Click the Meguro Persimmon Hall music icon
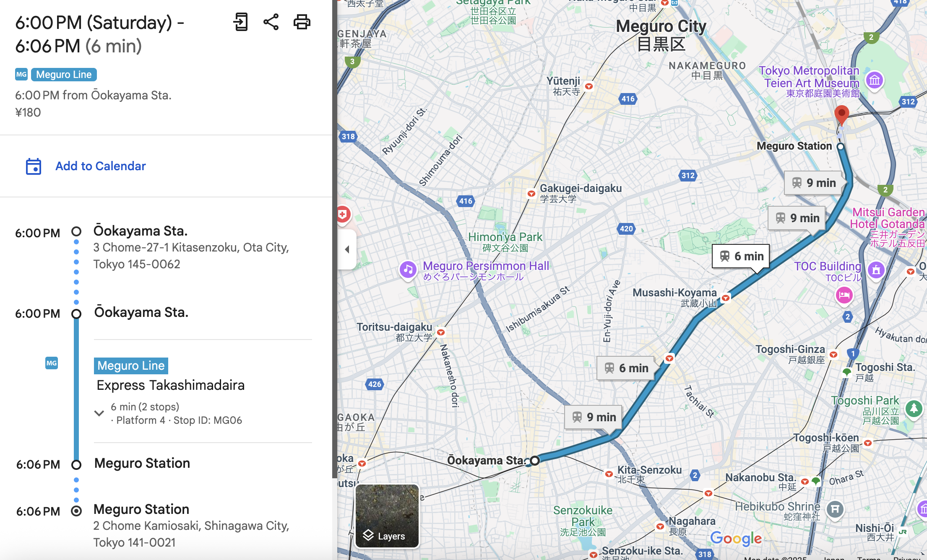This screenshot has height=560, width=927. click(x=408, y=269)
